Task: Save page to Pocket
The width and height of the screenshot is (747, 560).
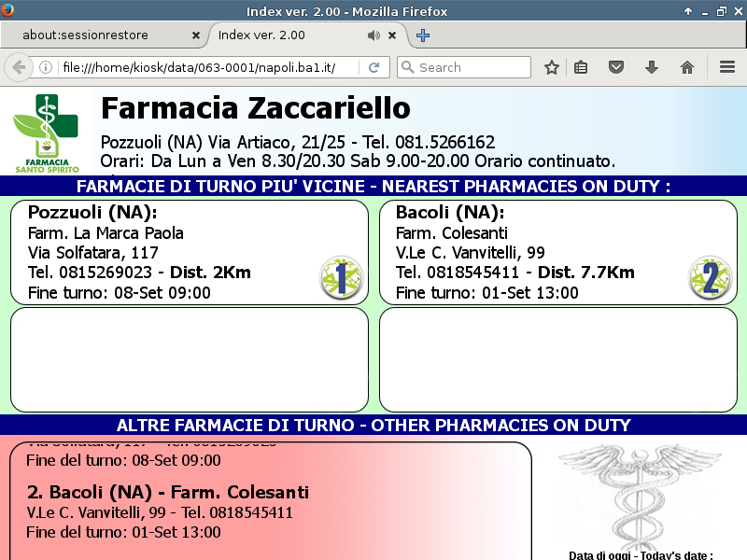Action: [616, 67]
